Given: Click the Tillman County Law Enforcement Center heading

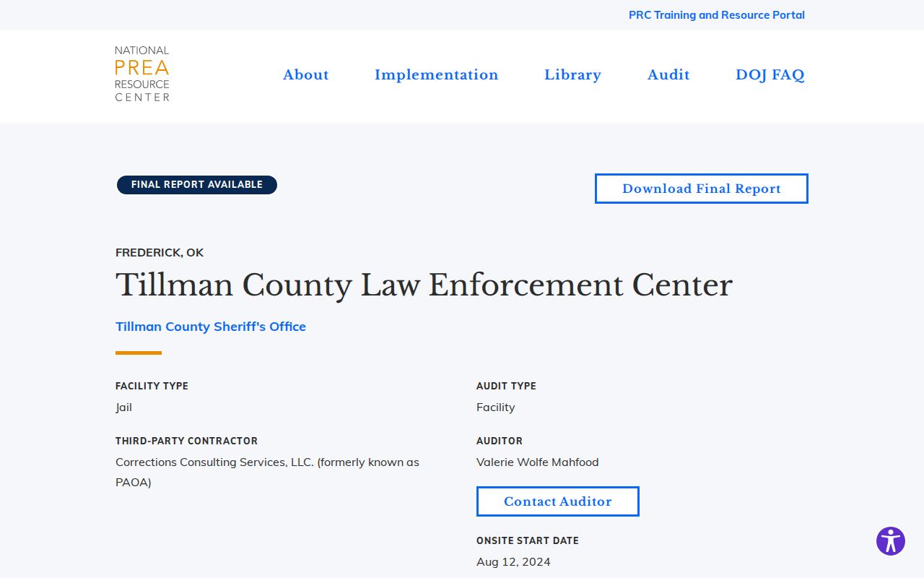Looking at the screenshot, I should 424,285.
